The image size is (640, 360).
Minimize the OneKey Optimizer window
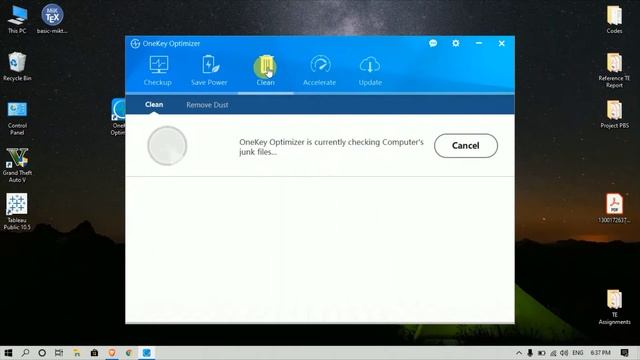click(x=479, y=43)
